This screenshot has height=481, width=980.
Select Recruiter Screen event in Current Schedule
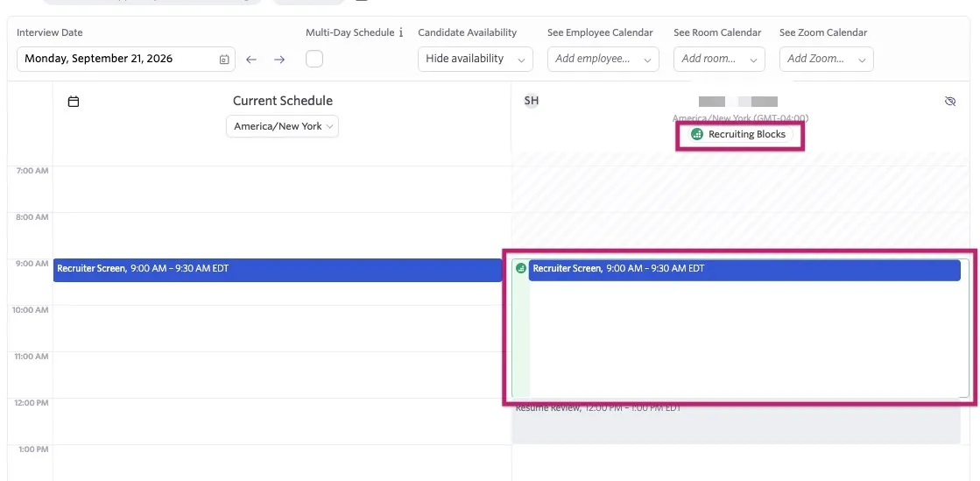coord(278,270)
